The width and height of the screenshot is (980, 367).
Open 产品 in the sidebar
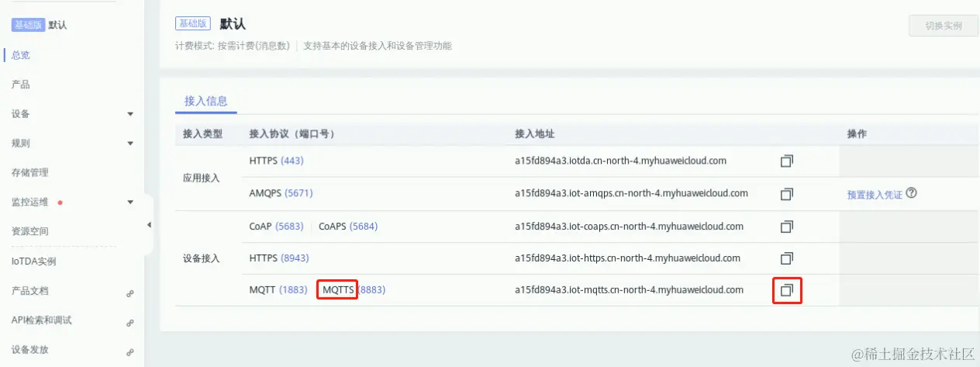pos(21,85)
